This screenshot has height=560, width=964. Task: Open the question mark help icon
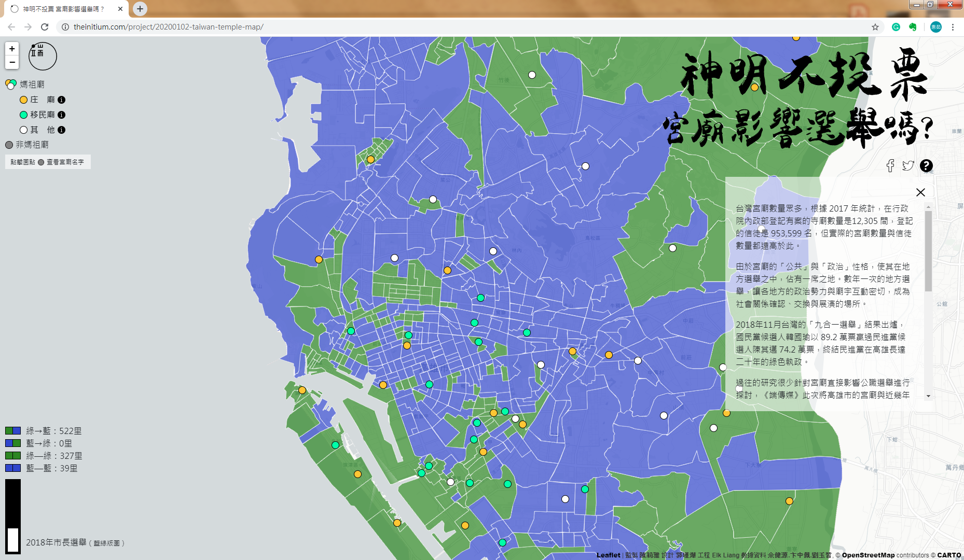click(x=926, y=166)
